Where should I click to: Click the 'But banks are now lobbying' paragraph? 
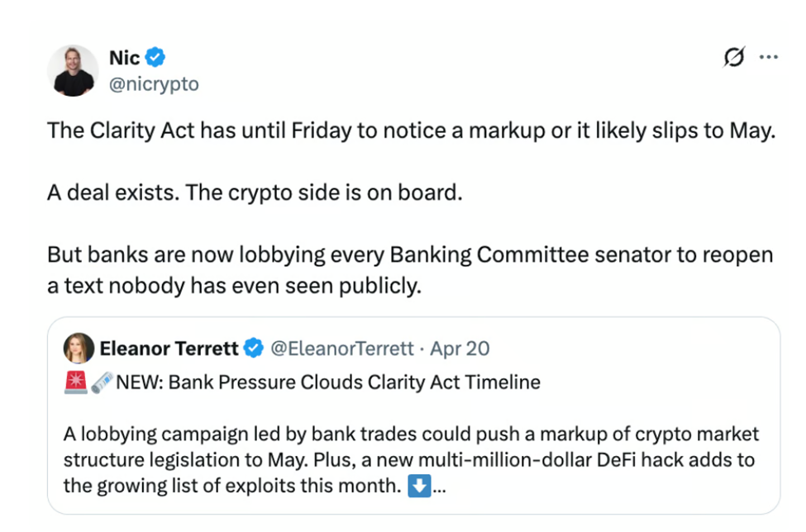pyautogui.click(x=410, y=269)
